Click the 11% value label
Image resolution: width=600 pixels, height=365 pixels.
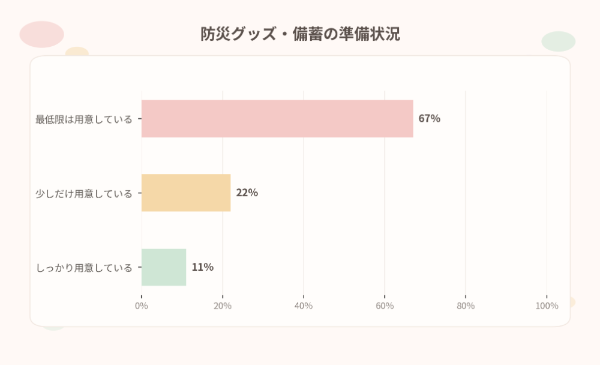click(202, 267)
